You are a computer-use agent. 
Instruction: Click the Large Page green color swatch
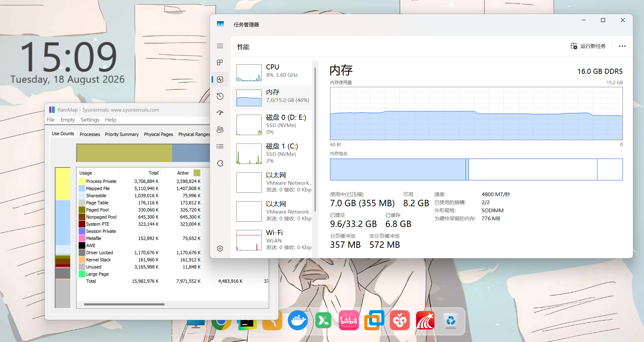pyautogui.click(x=82, y=274)
